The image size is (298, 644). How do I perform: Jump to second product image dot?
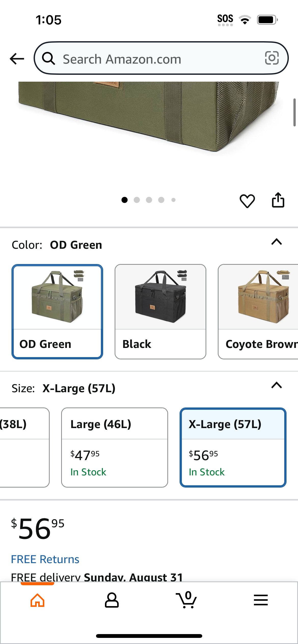(137, 200)
